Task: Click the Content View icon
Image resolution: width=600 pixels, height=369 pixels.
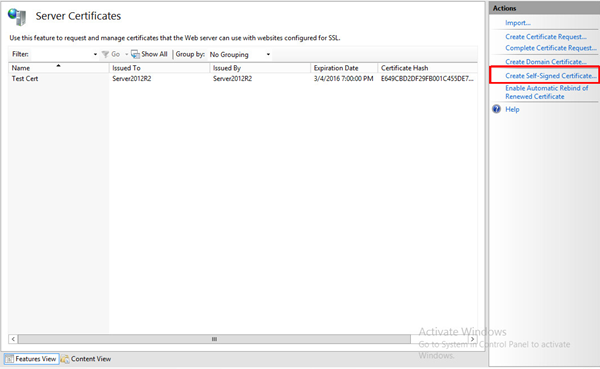Action: tap(65, 359)
